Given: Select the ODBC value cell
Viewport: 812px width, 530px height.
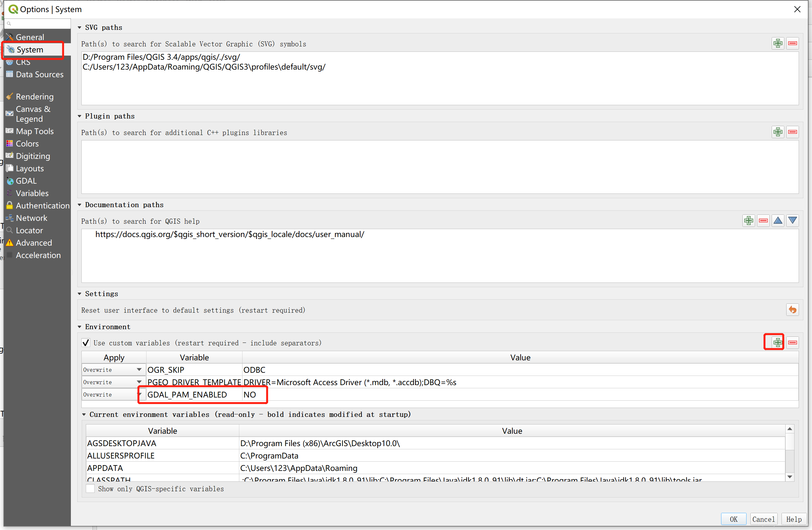Looking at the screenshot, I should point(520,370).
